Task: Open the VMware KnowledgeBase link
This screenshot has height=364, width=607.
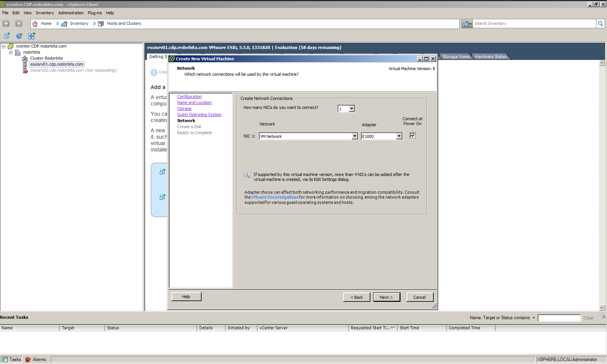Action: pyautogui.click(x=275, y=197)
